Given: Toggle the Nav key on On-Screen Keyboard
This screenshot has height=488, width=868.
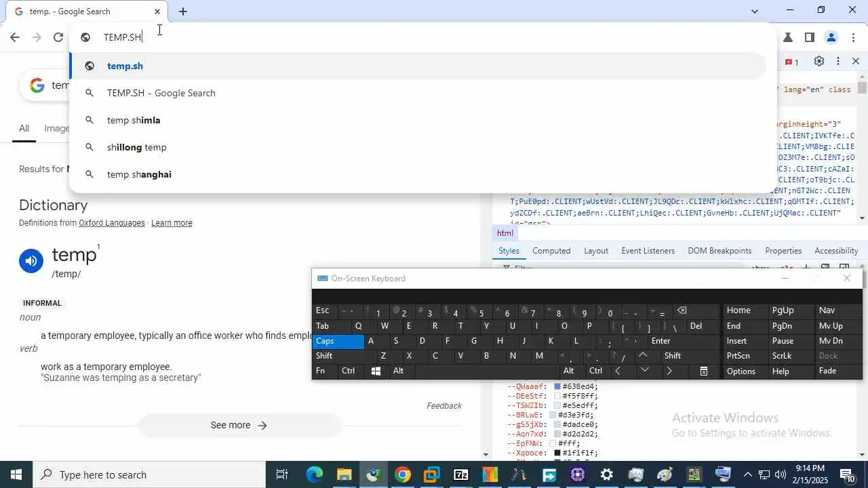Looking at the screenshot, I should pyautogui.click(x=837, y=310).
